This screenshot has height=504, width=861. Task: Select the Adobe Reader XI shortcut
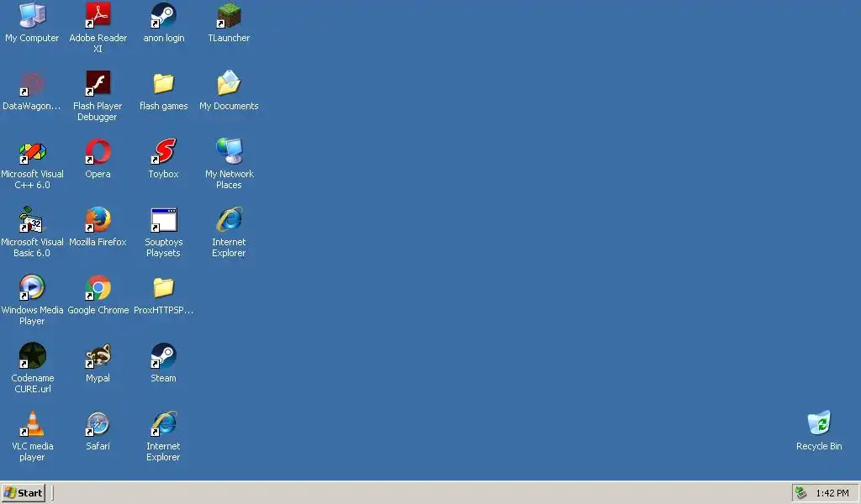tap(98, 15)
